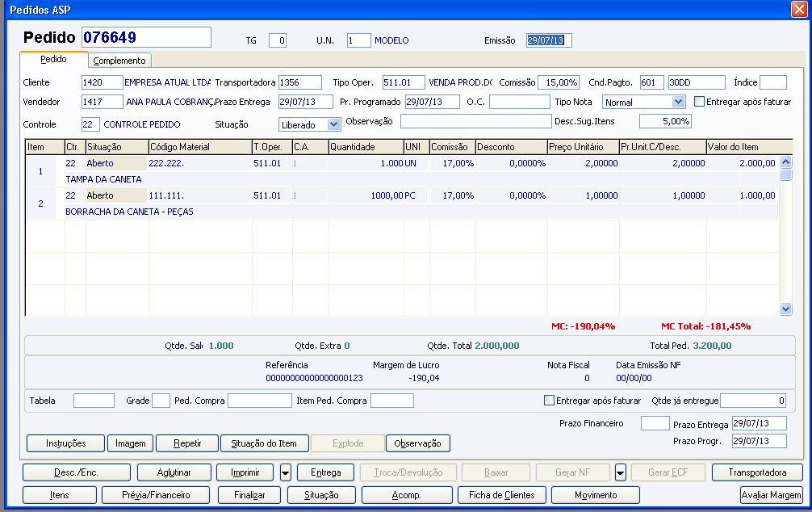812x512 pixels.
Task: Click into the Observação text field
Action: [475, 121]
